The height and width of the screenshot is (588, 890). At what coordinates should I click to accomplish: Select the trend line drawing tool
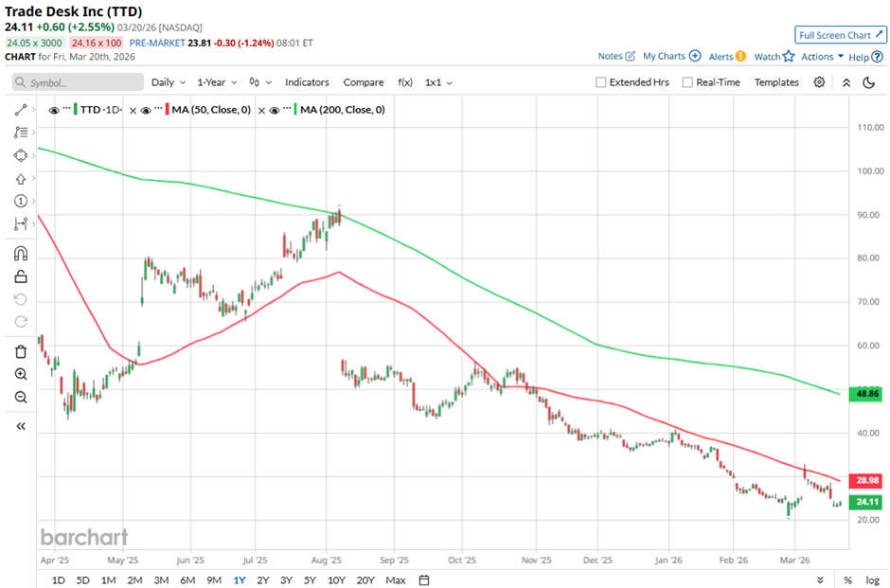coord(21,110)
